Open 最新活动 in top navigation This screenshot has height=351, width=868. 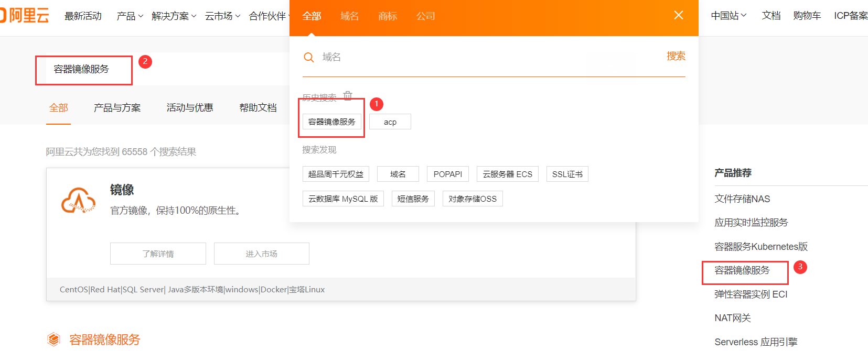click(83, 16)
